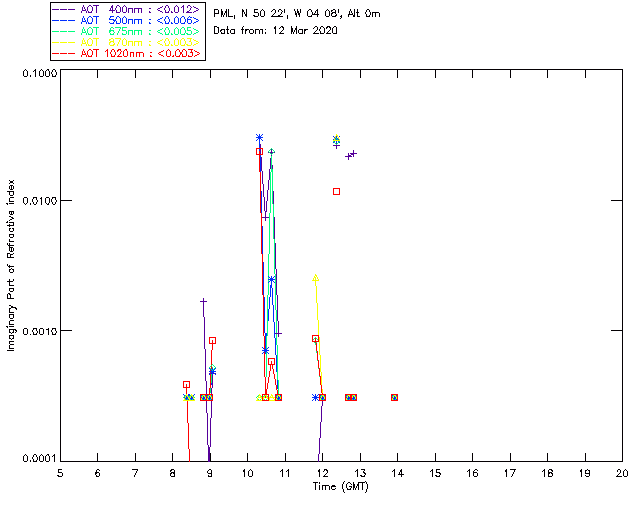Click the x-axis tick label 7
This screenshot has height=512, width=640.
[135, 473]
